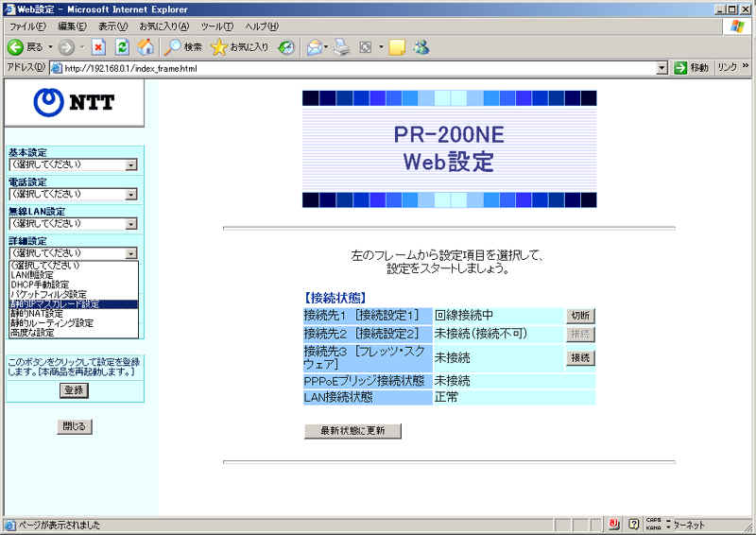Open the ツール(T) menu
The image size is (756, 535).
[217, 26]
